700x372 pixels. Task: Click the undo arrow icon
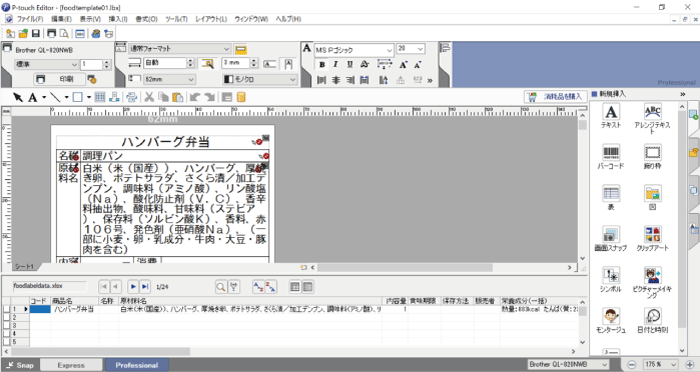(195, 97)
